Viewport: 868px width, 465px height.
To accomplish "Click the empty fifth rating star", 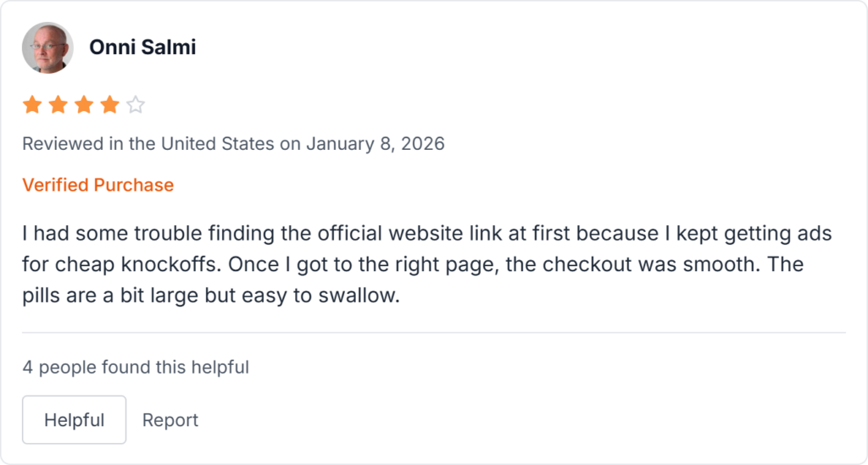I will click(x=136, y=105).
